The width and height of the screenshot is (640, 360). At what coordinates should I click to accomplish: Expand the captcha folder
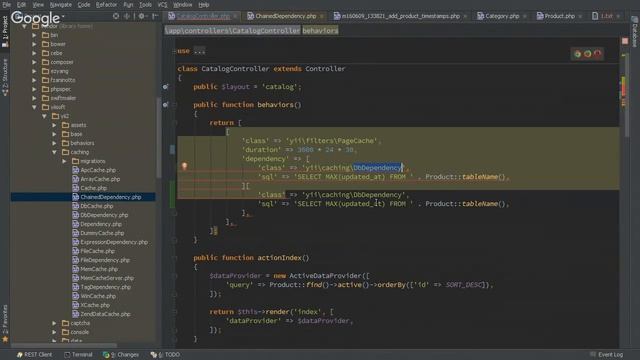click(x=54, y=323)
